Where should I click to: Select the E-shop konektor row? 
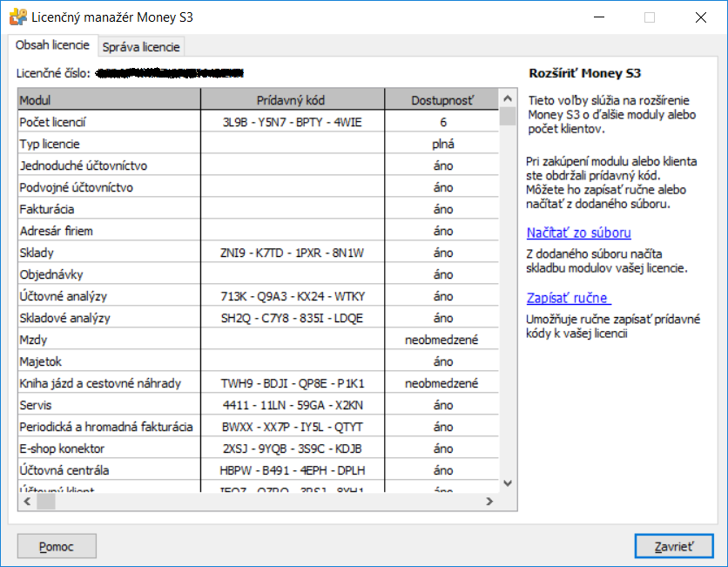(x=258, y=449)
